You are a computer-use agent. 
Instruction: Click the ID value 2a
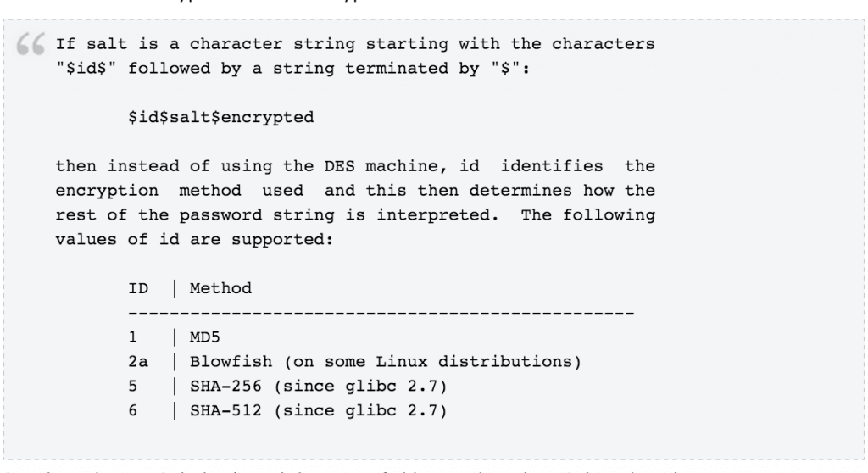[x=138, y=362]
